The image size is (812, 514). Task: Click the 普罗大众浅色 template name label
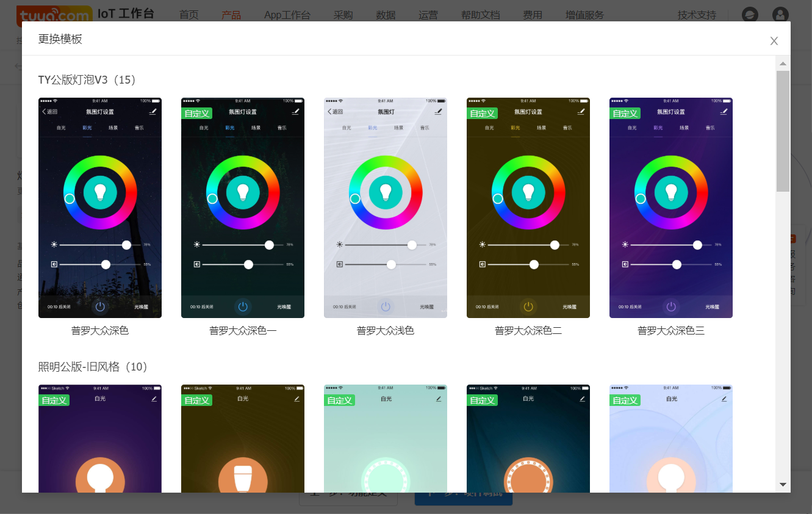point(386,331)
